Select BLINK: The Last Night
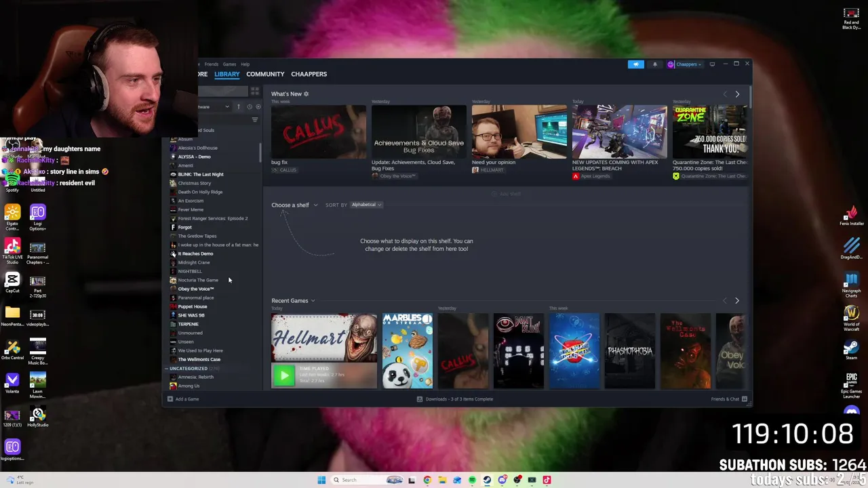Viewport: 868px width, 488px height. pyautogui.click(x=200, y=174)
